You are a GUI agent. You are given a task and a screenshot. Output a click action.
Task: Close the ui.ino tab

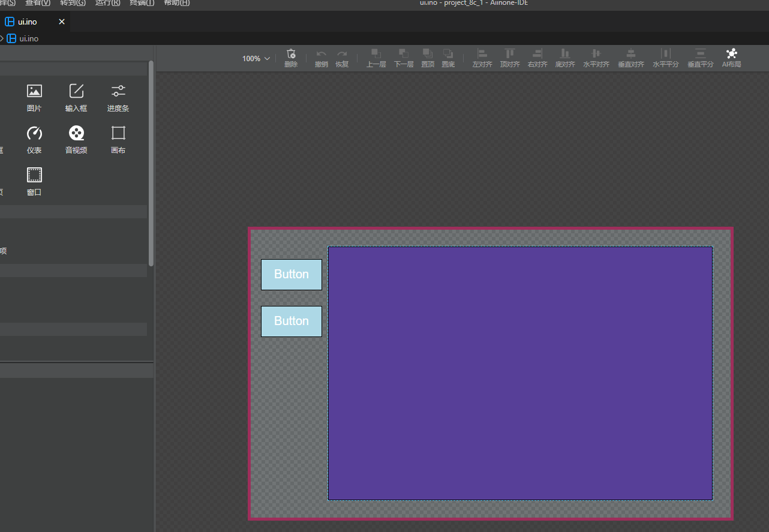pyautogui.click(x=61, y=22)
